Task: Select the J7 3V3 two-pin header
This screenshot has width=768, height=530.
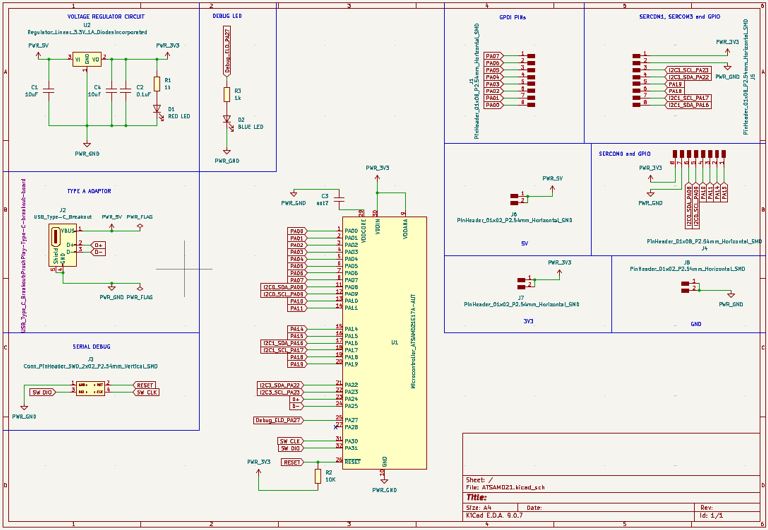Action: pos(522,283)
